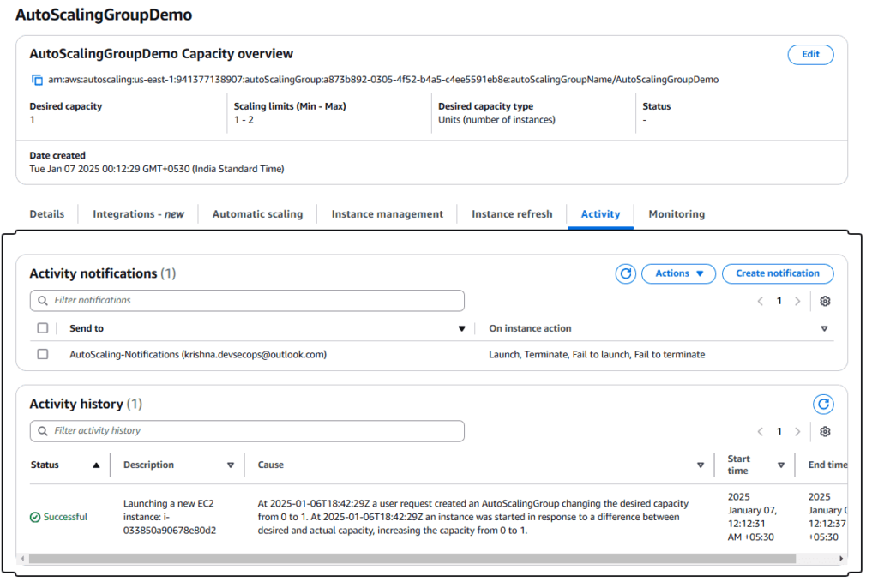Open Activity history preferences gear
The width and height of the screenshot is (878, 588).
coord(825,432)
